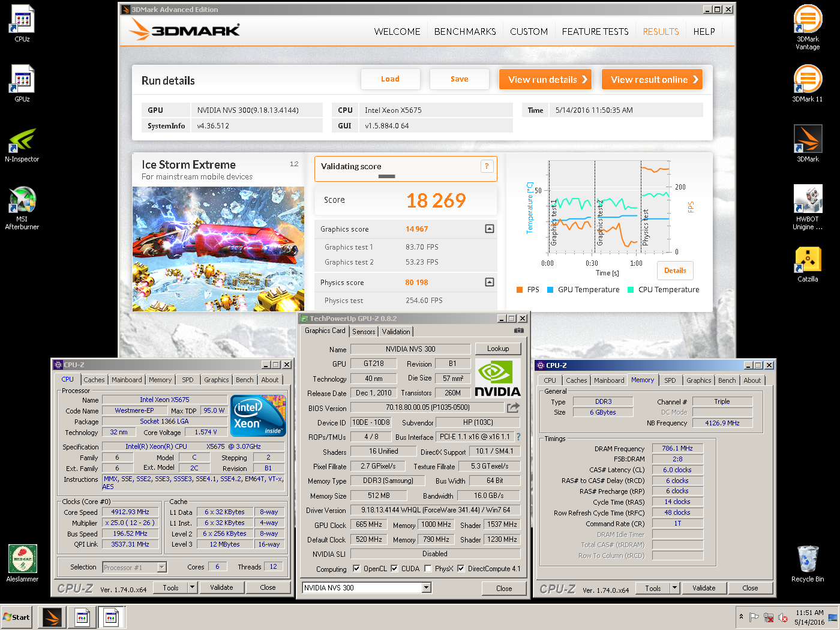
Task: Click the GPU-Z Name field
Action: pos(410,349)
